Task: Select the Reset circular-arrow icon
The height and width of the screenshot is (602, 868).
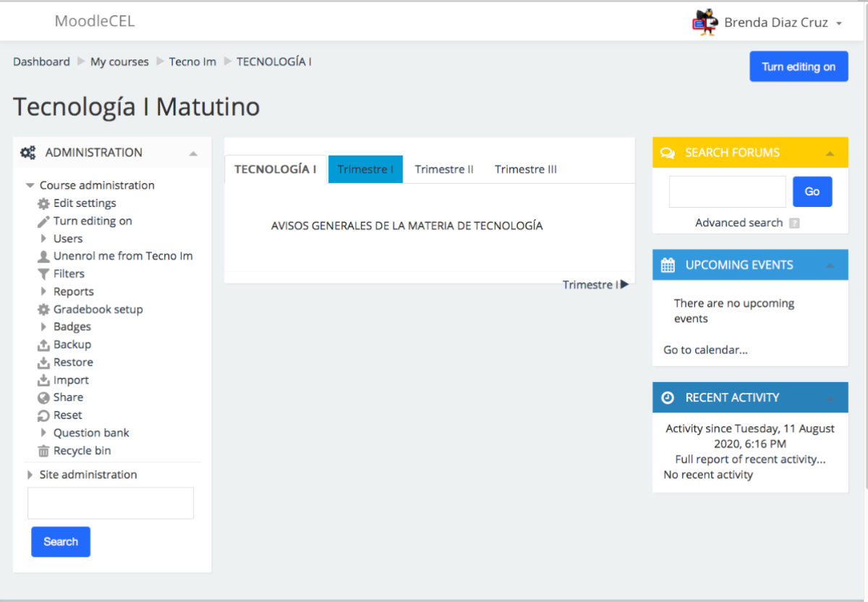Action: pos(44,415)
